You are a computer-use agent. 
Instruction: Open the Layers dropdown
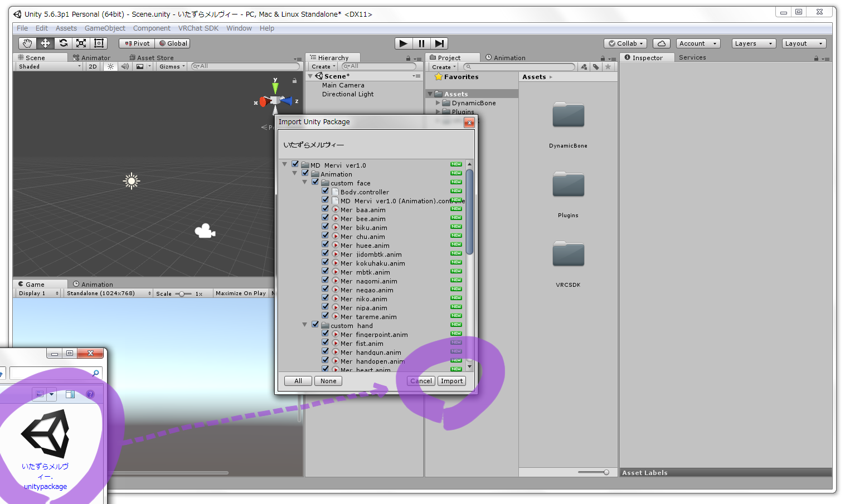754,43
